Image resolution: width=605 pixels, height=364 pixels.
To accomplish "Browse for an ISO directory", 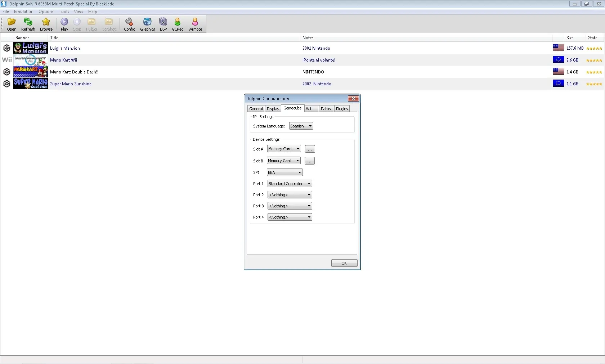I will tap(46, 24).
